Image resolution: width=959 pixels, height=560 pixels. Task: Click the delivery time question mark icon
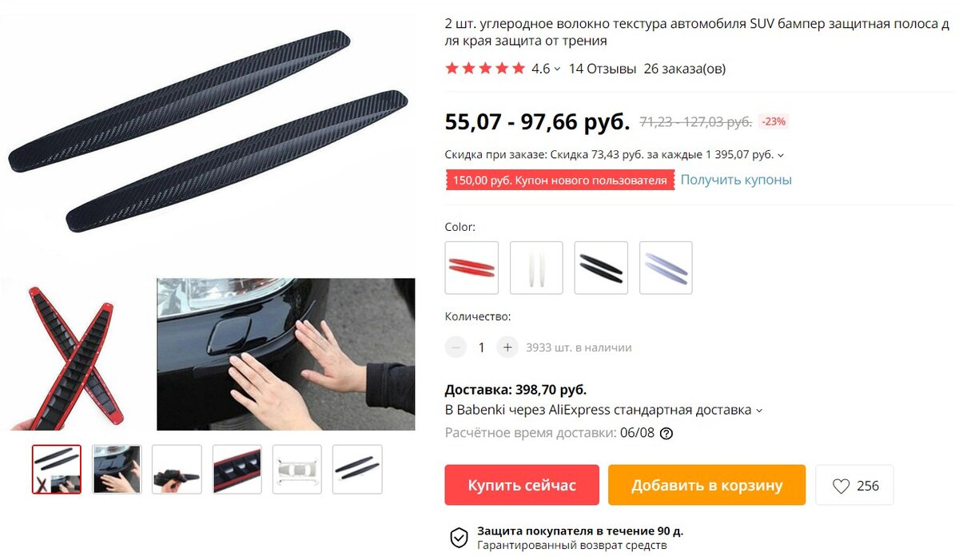pos(667,433)
